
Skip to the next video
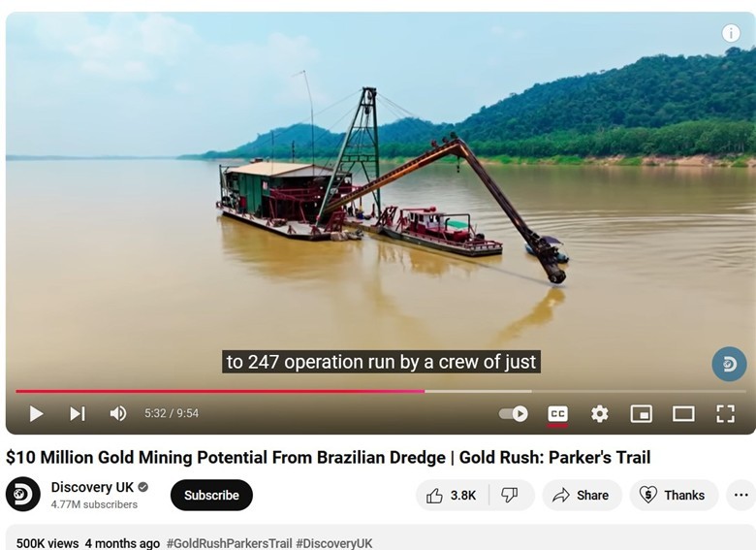(78, 413)
